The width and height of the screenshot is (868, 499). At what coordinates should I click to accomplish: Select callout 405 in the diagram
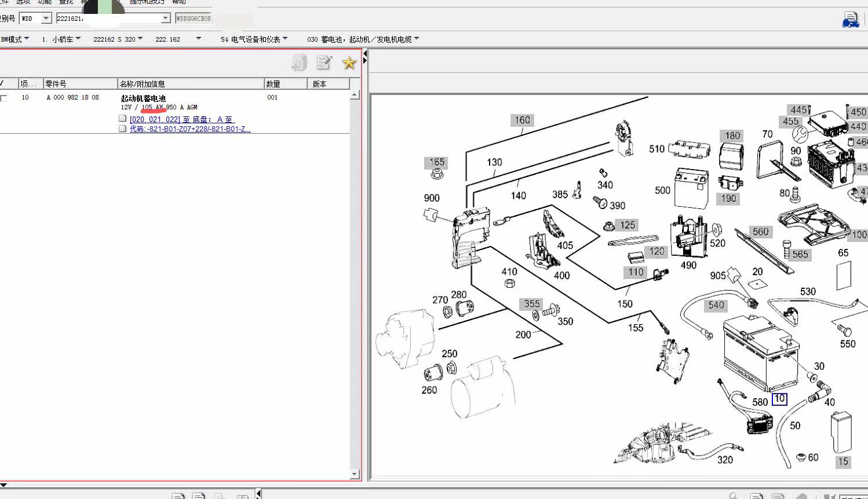[x=565, y=245]
